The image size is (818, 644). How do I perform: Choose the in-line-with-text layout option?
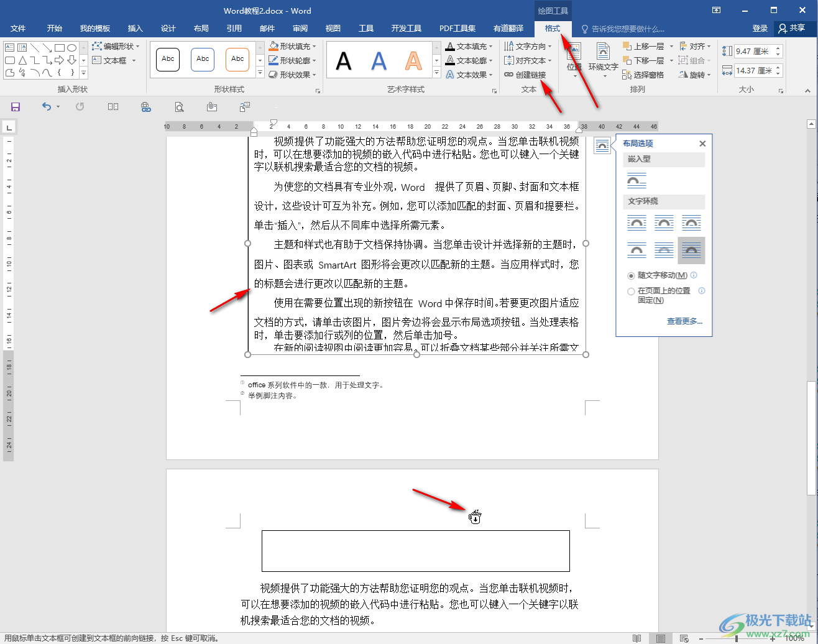click(x=636, y=181)
